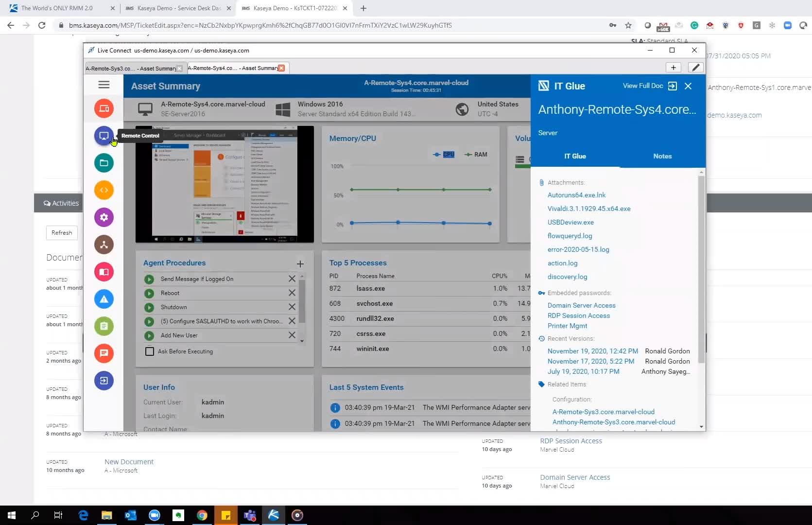Select the IT Glue tab in the panel
Screen dimensions: 812x525
[575, 157]
